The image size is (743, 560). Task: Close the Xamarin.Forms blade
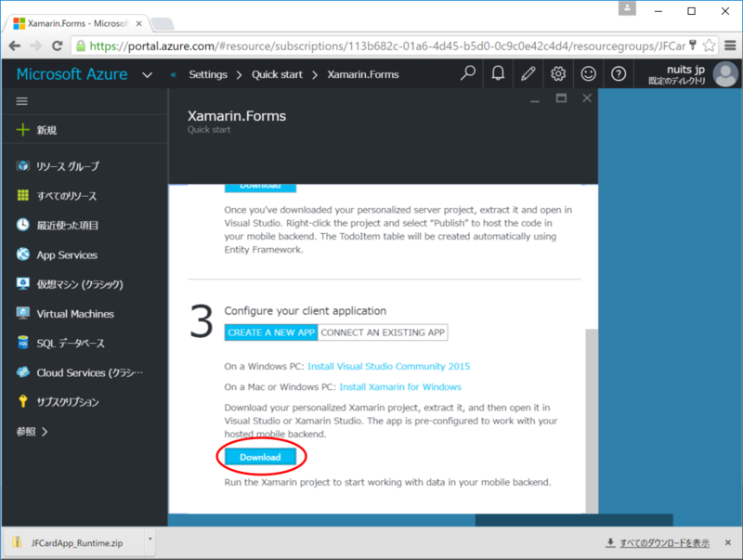587,98
